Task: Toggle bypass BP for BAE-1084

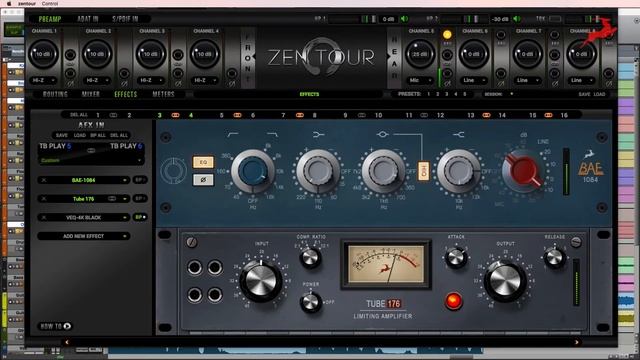Action: point(140,180)
